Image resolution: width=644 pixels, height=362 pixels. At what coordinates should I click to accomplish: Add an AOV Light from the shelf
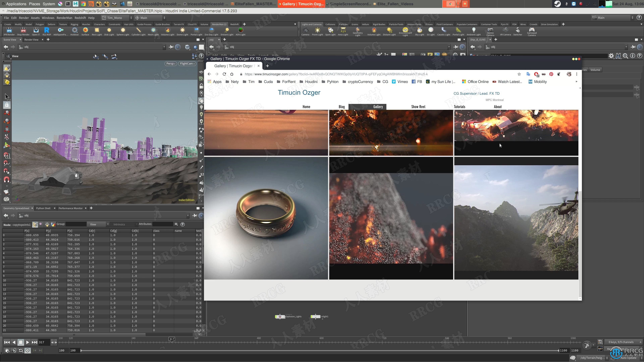coord(240,31)
